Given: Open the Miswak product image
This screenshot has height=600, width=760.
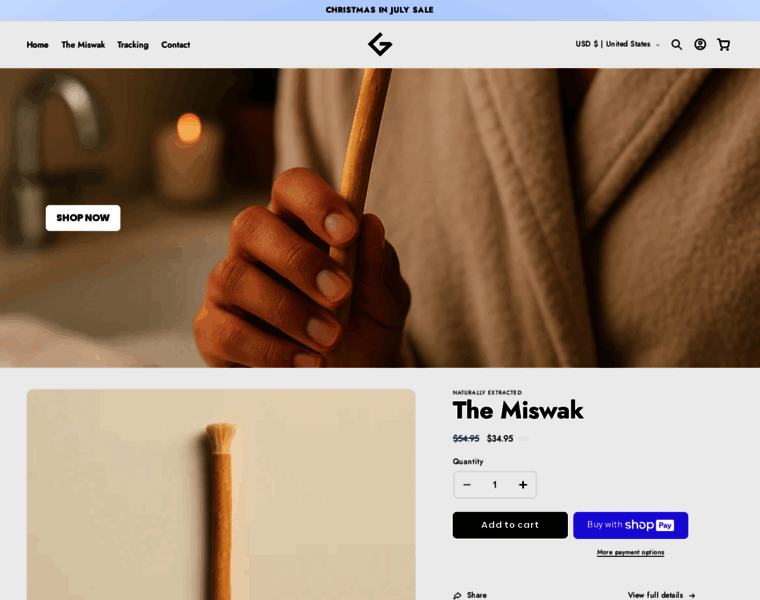Looking at the screenshot, I should click(221, 494).
